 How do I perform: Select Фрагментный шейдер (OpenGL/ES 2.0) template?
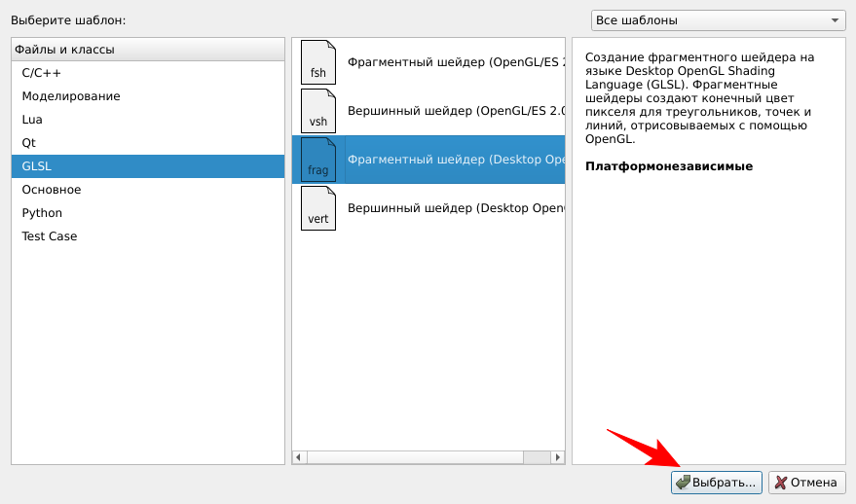point(456,62)
